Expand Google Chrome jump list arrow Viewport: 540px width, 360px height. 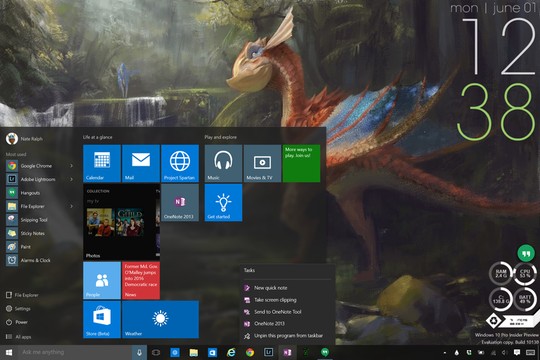click(72, 166)
